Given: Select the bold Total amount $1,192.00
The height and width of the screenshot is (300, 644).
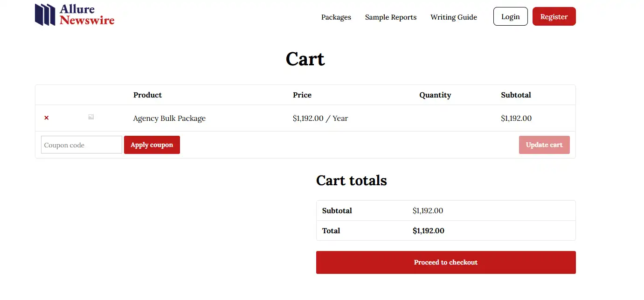Looking at the screenshot, I should tap(429, 230).
